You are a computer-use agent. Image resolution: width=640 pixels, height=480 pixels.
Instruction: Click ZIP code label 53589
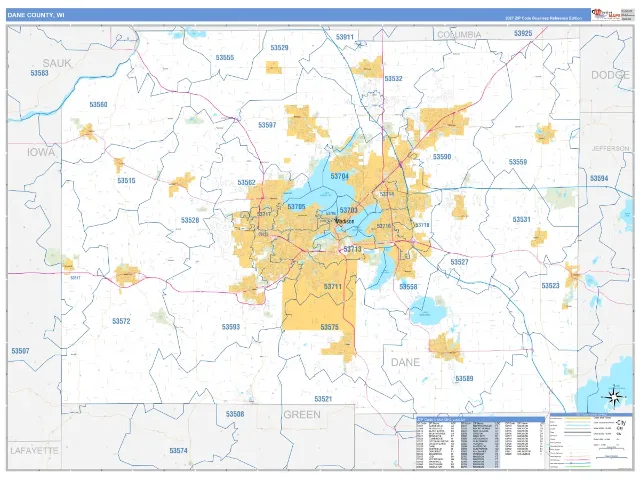(464, 379)
